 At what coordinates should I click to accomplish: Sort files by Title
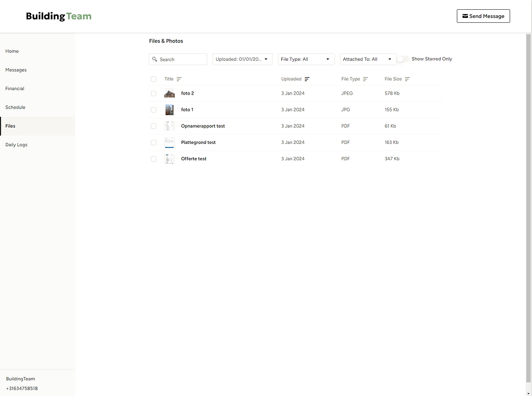pyautogui.click(x=179, y=79)
